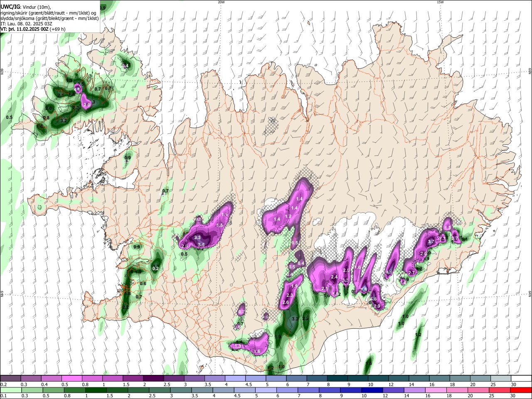
Task: Click the dark purple 2–2.5 snow legend swatch
Action: pos(153,379)
